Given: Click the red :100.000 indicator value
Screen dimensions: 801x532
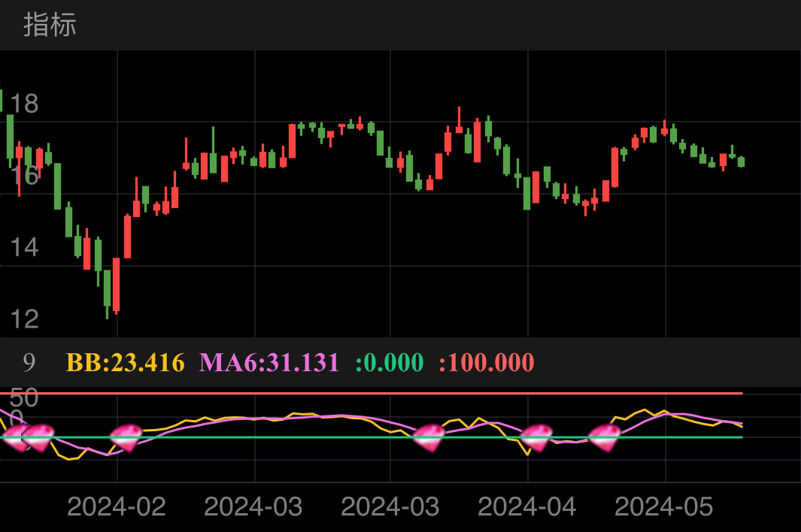Looking at the screenshot, I should point(486,362).
